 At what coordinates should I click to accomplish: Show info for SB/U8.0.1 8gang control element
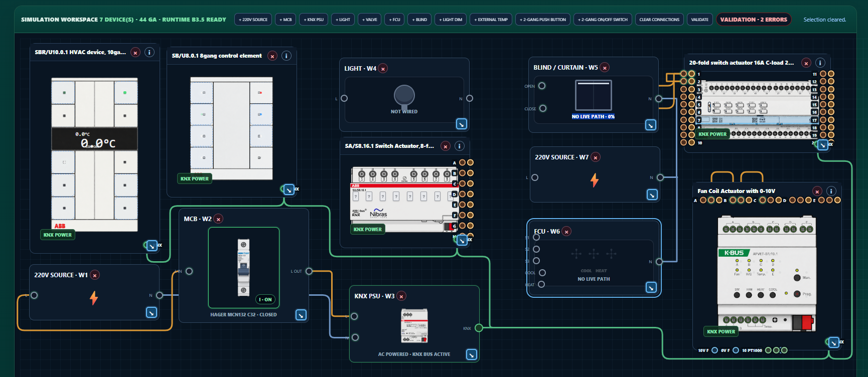point(286,56)
